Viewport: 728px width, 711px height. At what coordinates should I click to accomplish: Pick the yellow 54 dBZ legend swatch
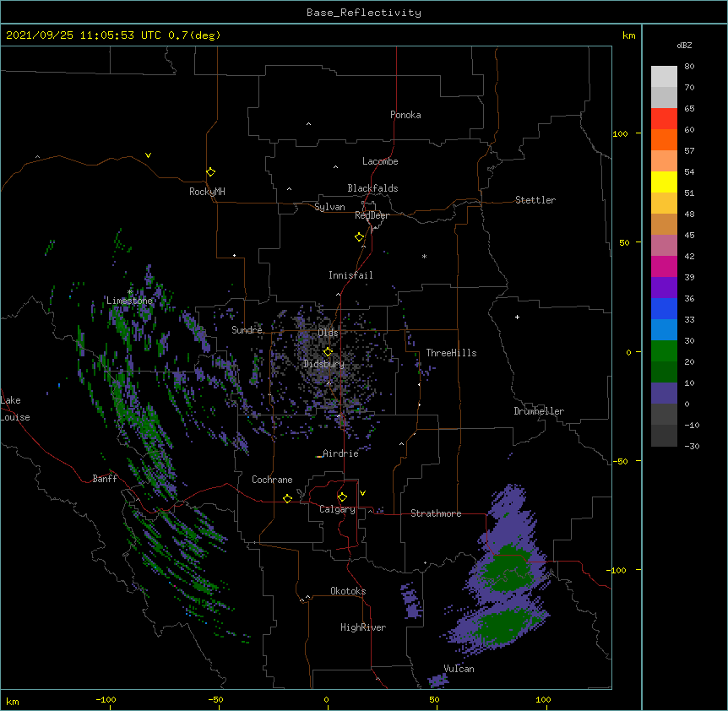pyautogui.click(x=664, y=182)
